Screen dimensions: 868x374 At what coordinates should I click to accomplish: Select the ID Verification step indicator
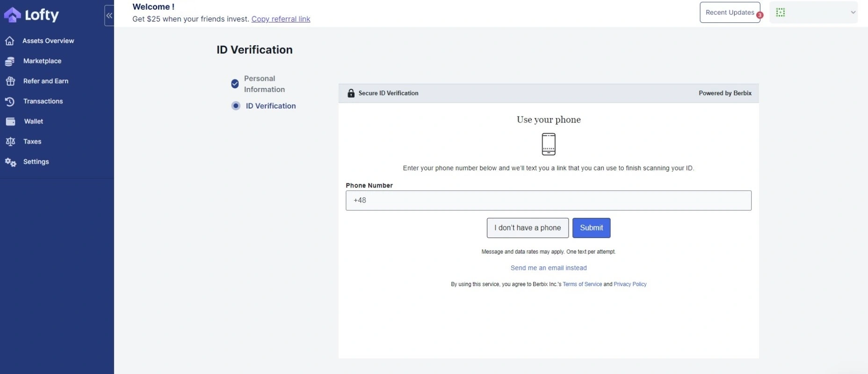click(236, 106)
